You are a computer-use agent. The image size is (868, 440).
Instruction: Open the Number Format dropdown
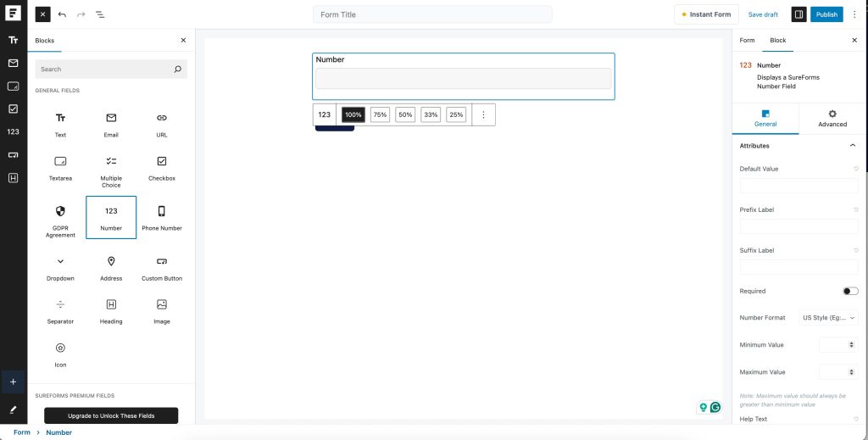tap(829, 318)
